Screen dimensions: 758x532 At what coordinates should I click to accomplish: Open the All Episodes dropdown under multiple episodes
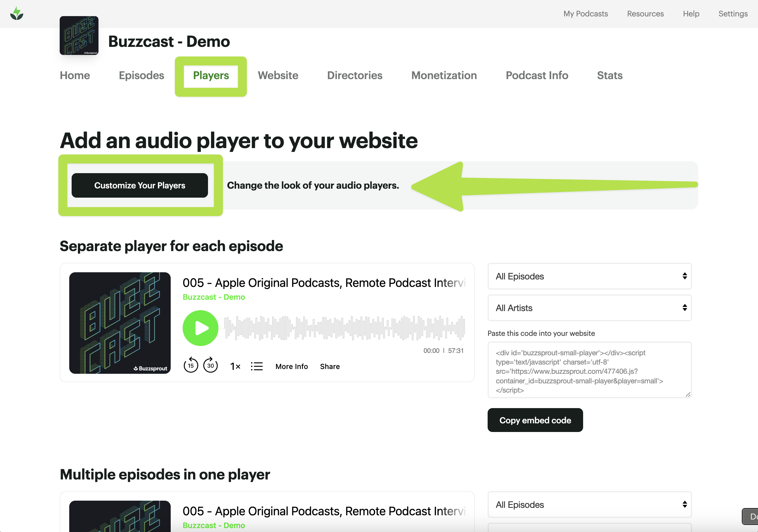(589, 504)
